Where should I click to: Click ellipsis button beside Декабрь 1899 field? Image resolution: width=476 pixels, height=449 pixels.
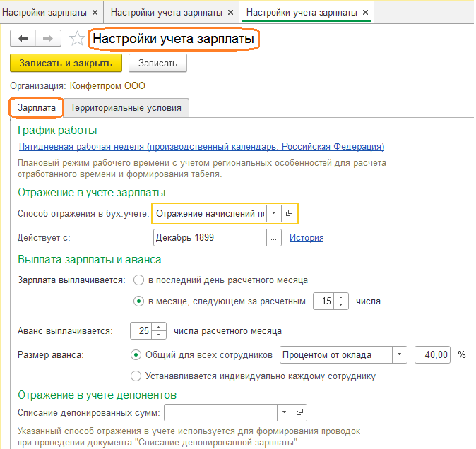coord(273,238)
